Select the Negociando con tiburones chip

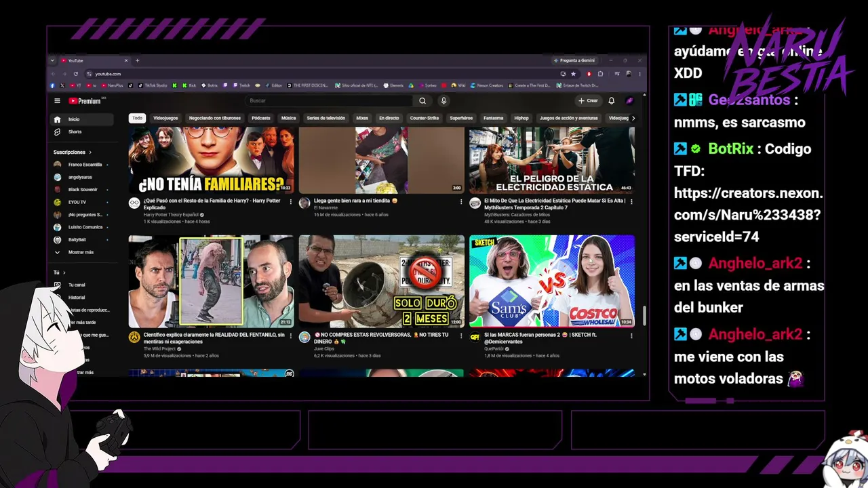coord(215,118)
